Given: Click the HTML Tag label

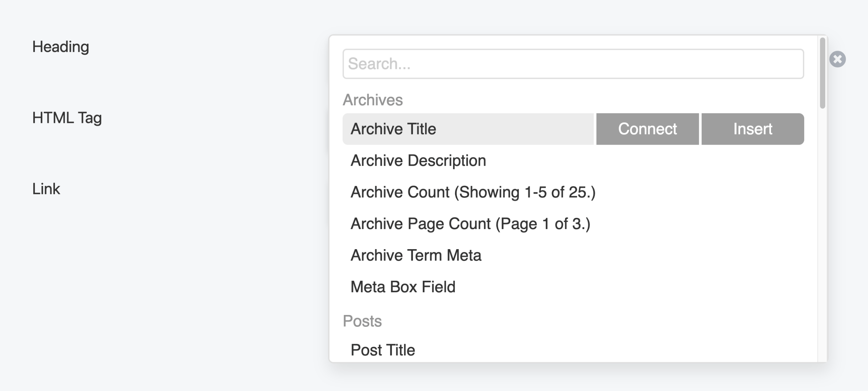Looking at the screenshot, I should click(67, 118).
